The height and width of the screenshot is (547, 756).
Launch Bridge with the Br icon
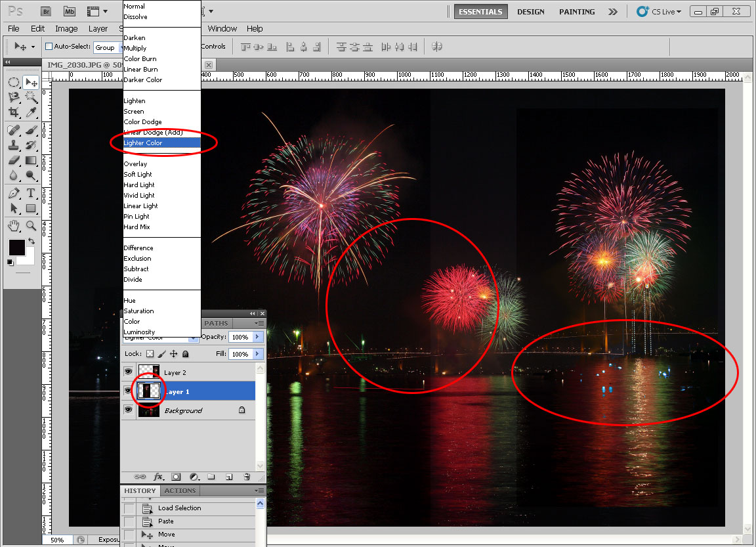pyautogui.click(x=45, y=11)
